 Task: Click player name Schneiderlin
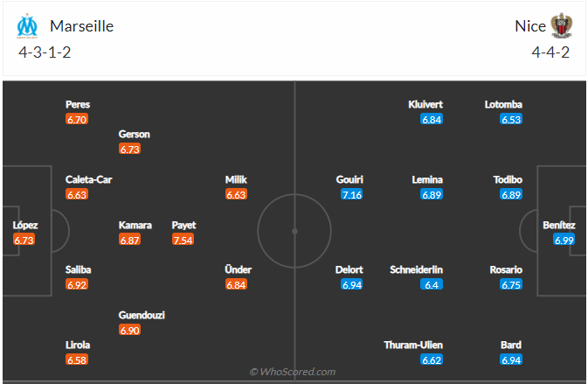[416, 269]
